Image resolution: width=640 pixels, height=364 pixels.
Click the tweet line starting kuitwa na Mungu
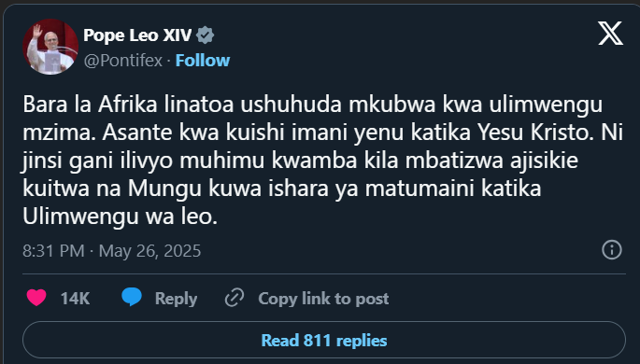pyautogui.click(x=281, y=189)
